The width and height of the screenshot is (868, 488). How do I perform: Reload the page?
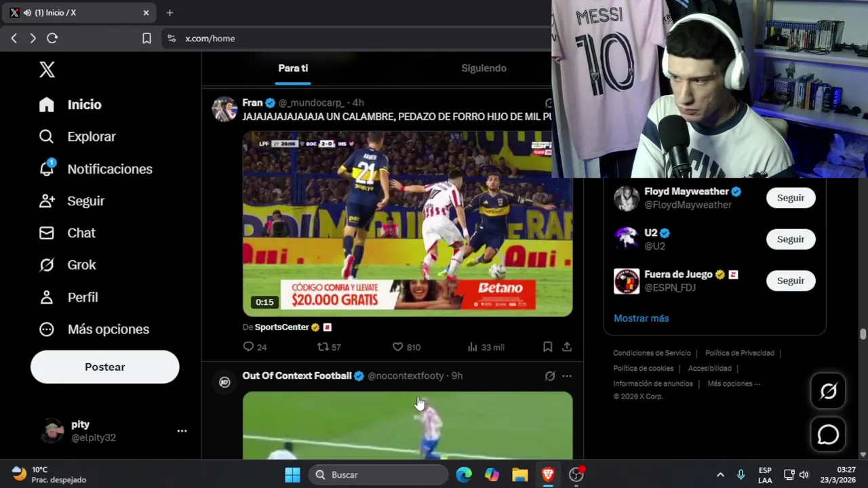coord(52,39)
